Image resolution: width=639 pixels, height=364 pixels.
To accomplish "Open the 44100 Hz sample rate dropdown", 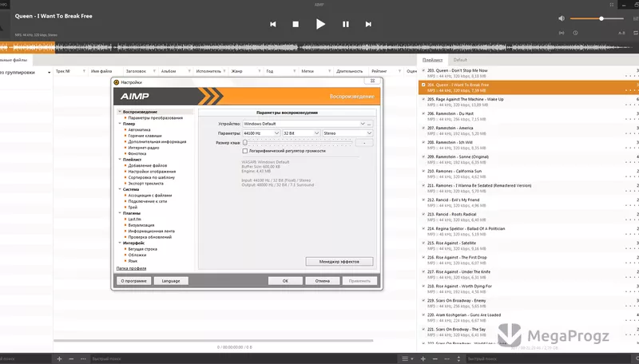I will [261, 133].
